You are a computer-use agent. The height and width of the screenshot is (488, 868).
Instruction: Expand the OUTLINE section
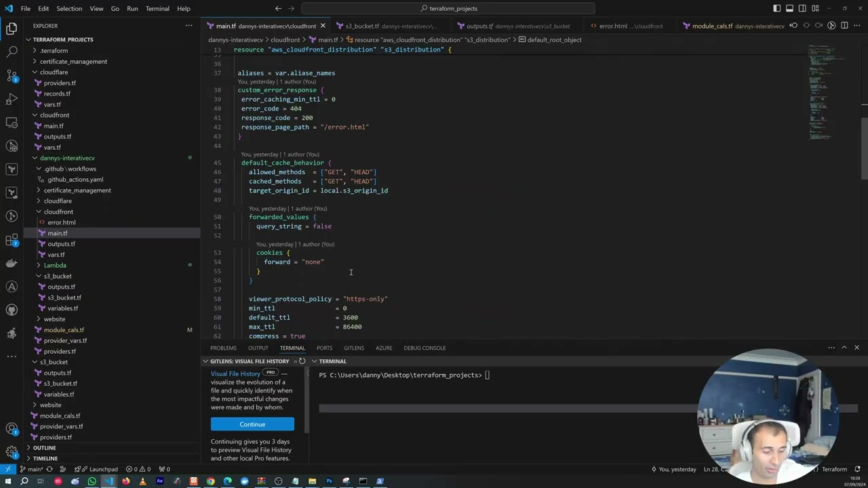point(44,448)
